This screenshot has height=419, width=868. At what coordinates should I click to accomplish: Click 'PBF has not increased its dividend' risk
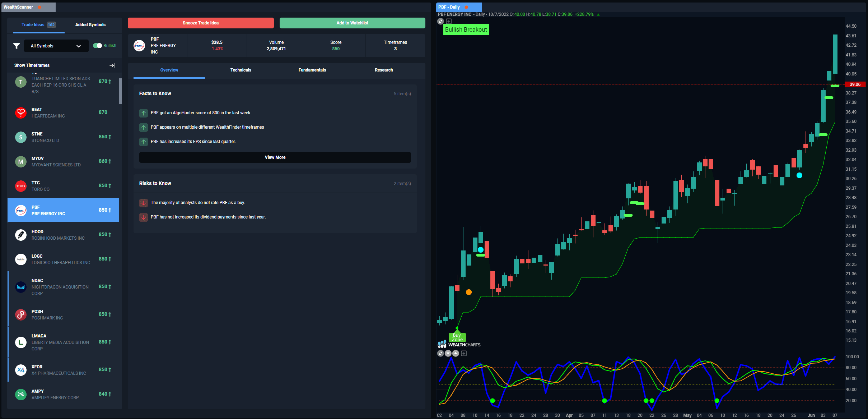(x=208, y=217)
